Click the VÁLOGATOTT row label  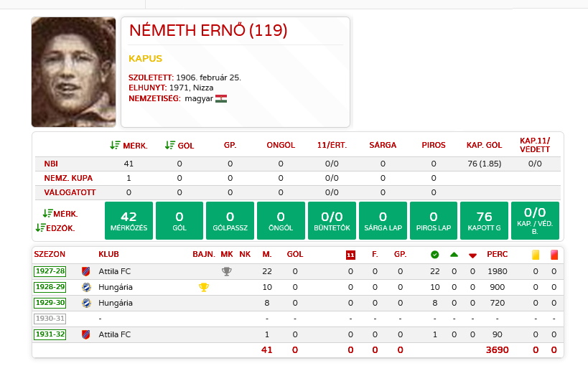70,192
